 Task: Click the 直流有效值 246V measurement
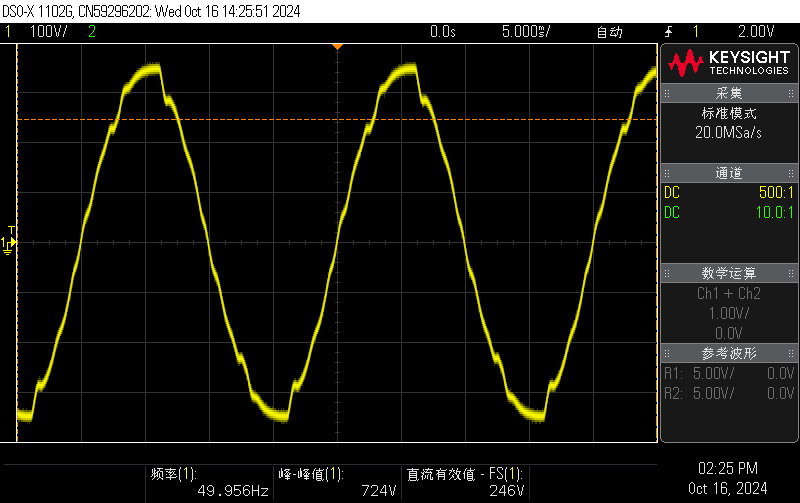[463, 483]
